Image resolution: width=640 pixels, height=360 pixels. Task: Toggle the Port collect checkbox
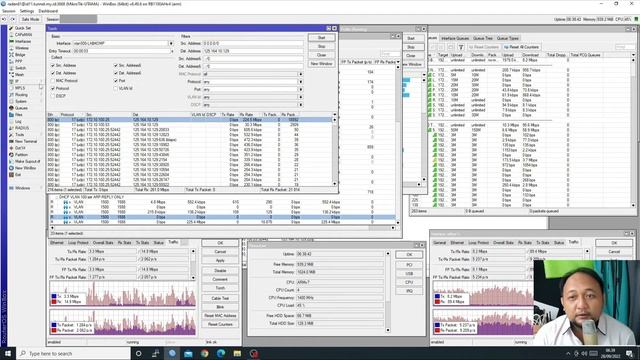(116, 81)
